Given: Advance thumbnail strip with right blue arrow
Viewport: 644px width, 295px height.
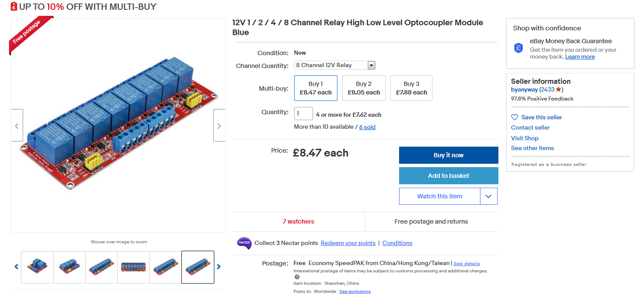Looking at the screenshot, I should pyautogui.click(x=219, y=267).
